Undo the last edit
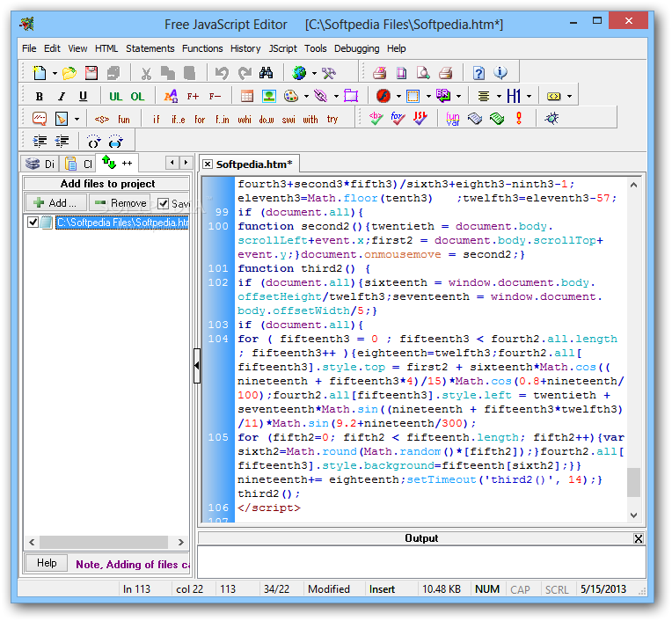 (222, 73)
